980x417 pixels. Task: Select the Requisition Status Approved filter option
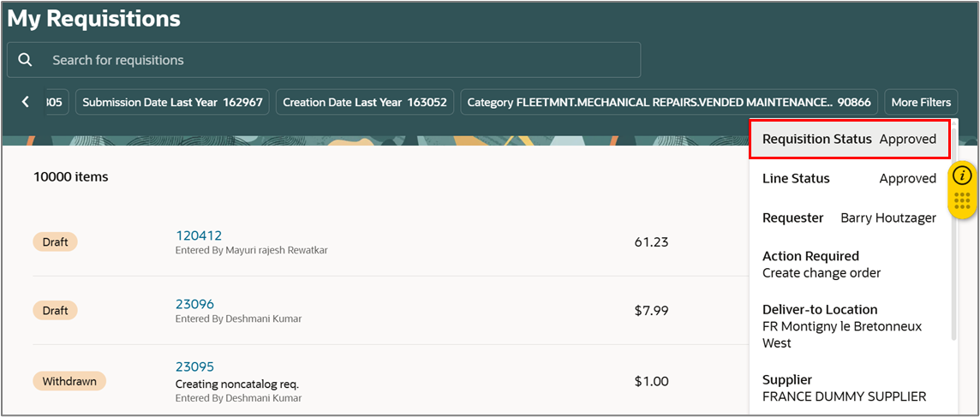click(x=850, y=139)
